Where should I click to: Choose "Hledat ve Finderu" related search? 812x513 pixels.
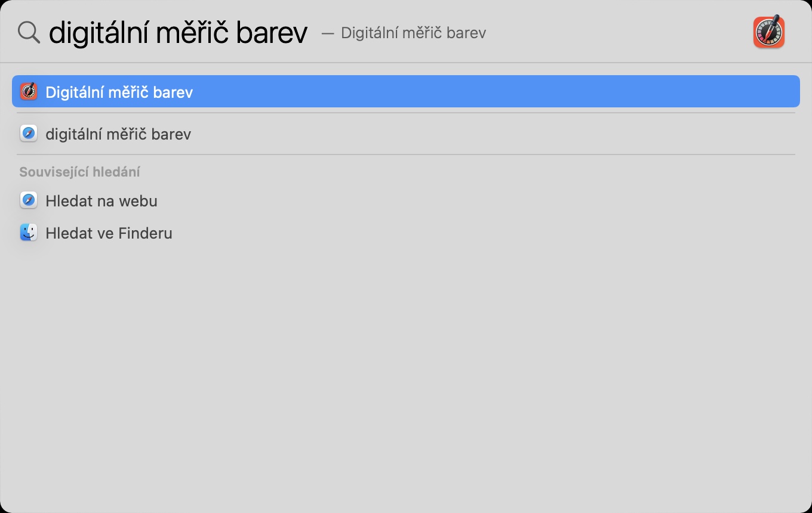point(109,233)
